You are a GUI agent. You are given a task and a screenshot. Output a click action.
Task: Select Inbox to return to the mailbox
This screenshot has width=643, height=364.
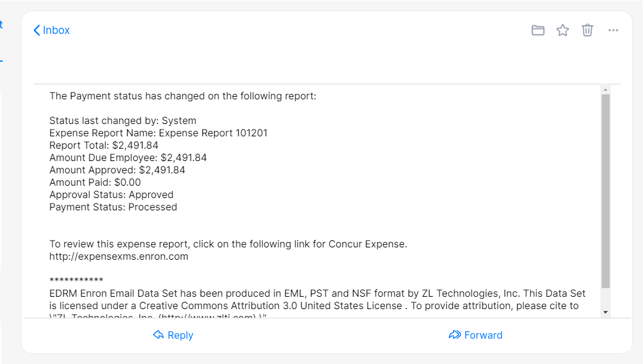point(56,30)
